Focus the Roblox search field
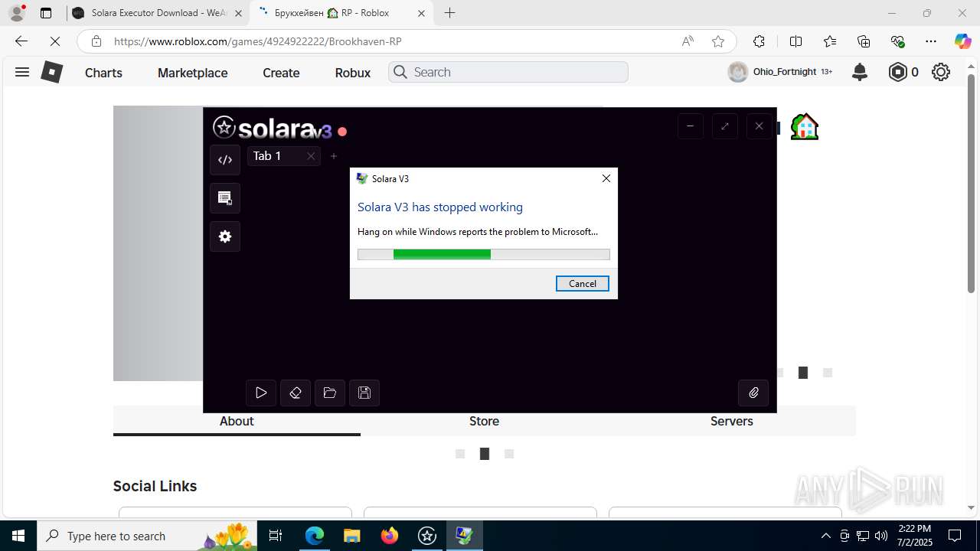The width and height of the screenshot is (980, 551). point(508,72)
